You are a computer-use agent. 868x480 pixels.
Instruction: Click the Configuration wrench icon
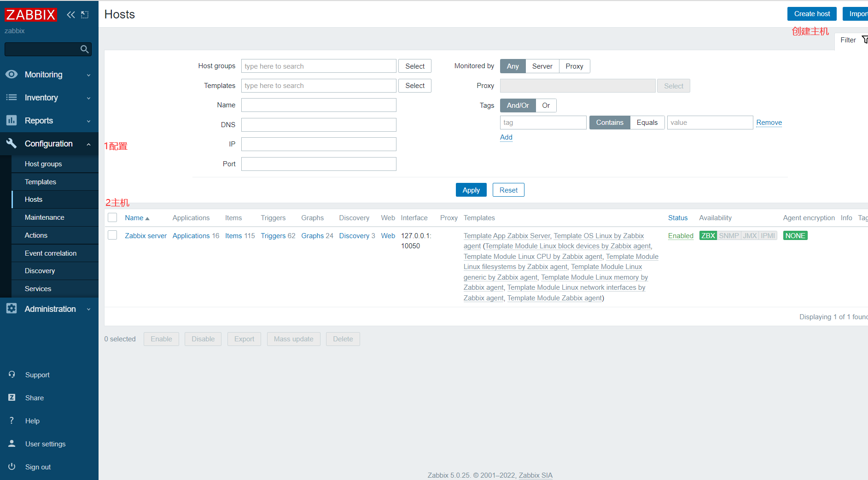[12, 143]
